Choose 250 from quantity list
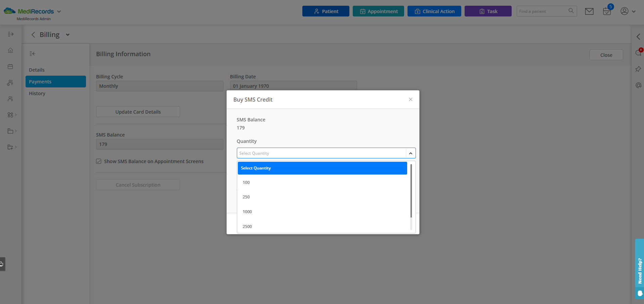Image resolution: width=644 pixels, height=304 pixels. [322, 197]
